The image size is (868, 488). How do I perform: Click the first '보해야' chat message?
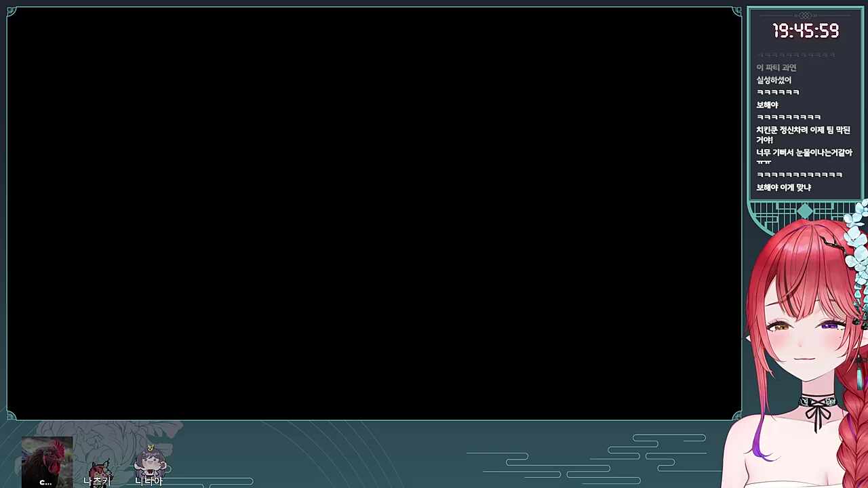[767, 105]
